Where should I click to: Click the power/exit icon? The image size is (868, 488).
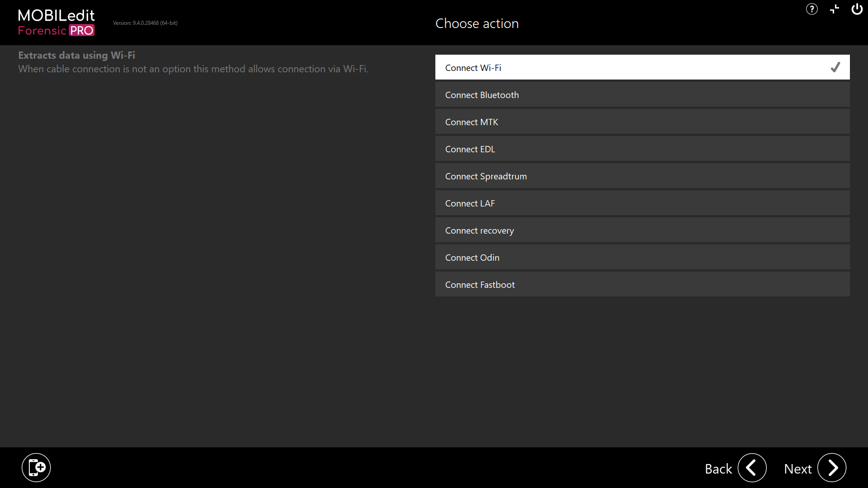[x=857, y=9]
